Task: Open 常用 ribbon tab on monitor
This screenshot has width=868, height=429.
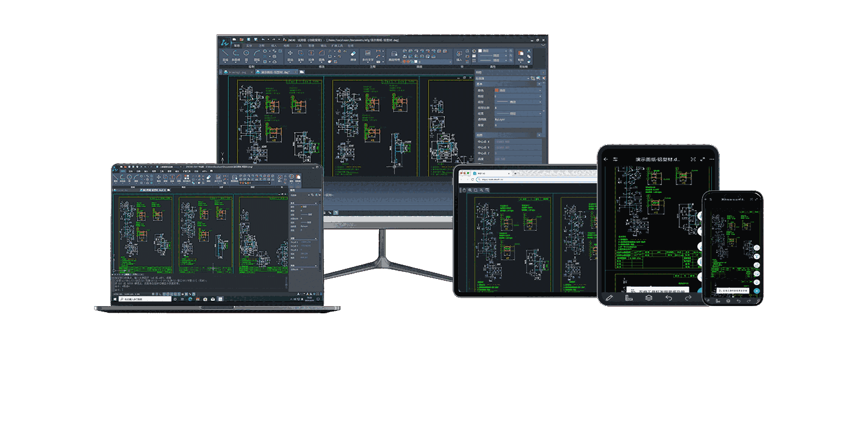Action: [x=237, y=46]
